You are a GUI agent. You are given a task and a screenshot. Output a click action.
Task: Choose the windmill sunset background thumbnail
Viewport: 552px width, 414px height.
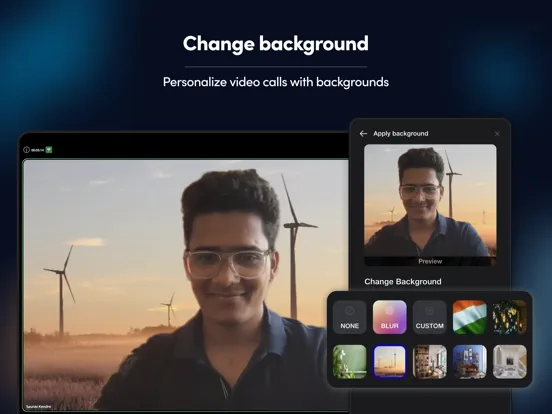tap(389, 362)
